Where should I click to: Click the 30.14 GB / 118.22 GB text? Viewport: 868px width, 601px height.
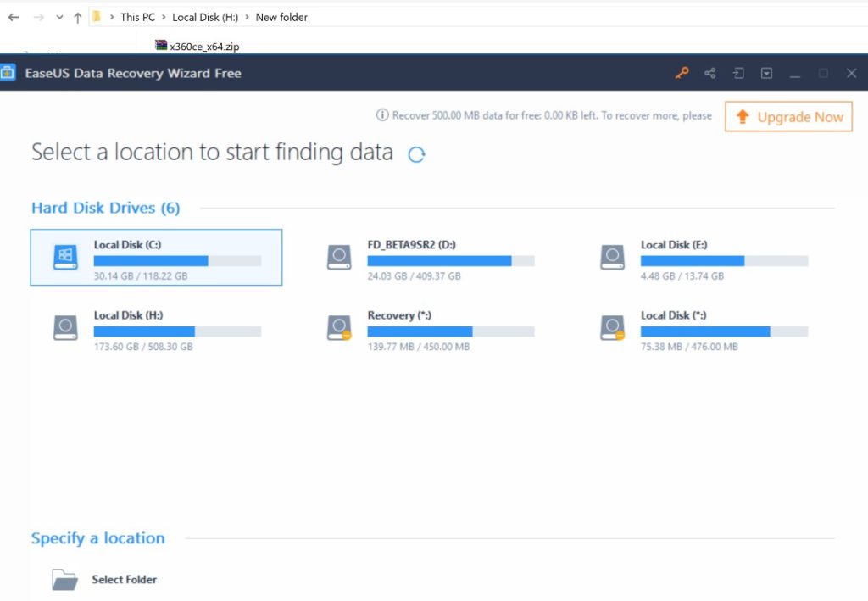point(141,276)
